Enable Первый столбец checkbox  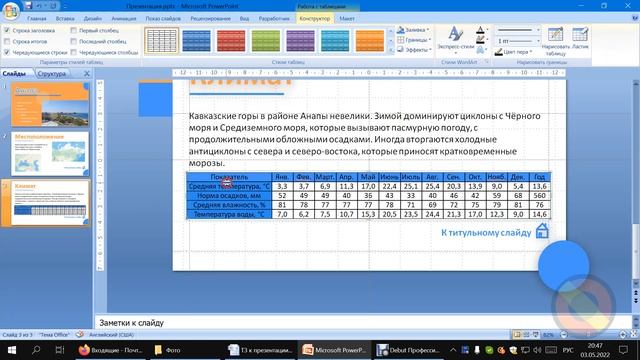73,30
